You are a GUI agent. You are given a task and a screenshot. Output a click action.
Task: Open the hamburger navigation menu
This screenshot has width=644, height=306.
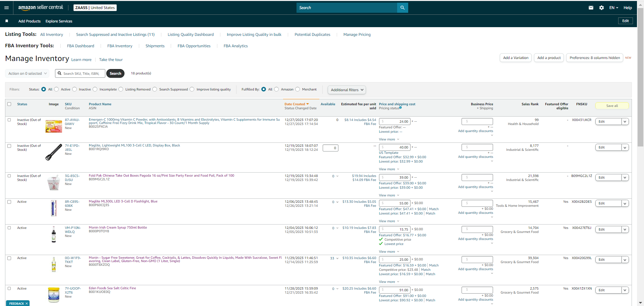(6, 8)
